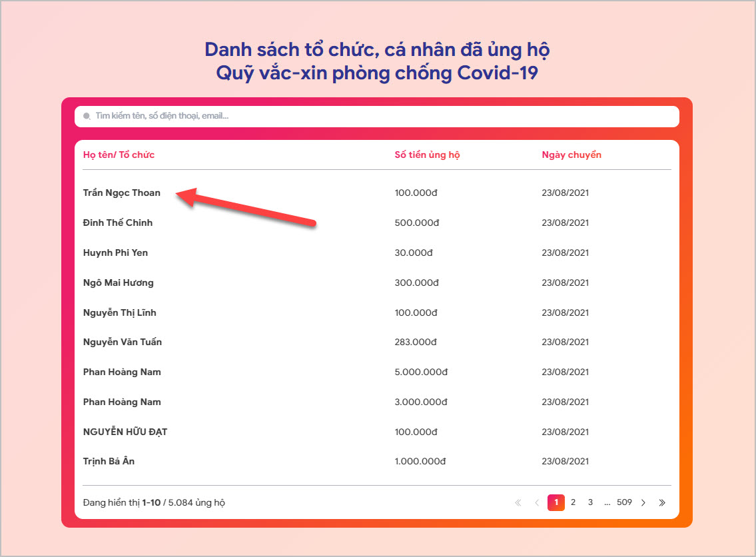The height and width of the screenshot is (557, 756).
Task: Select the donor name Trịnh Bá Ân
Action: (x=109, y=462)
